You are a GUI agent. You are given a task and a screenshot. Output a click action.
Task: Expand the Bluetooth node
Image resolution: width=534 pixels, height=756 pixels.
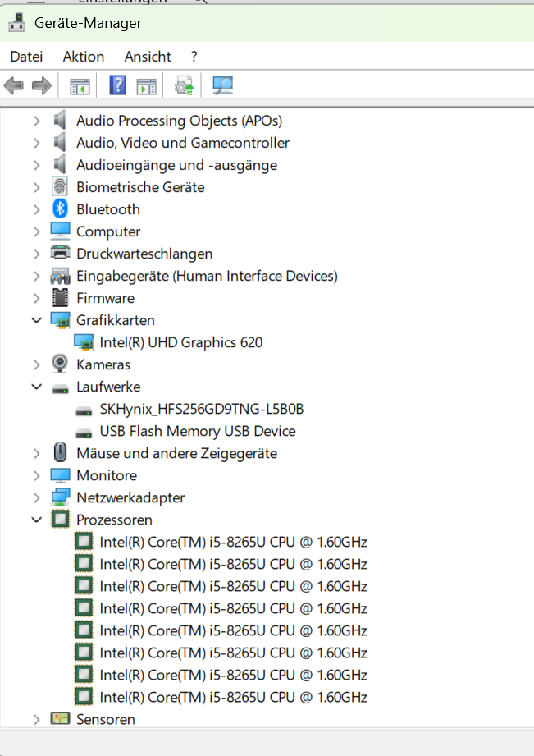click(37, 209)
